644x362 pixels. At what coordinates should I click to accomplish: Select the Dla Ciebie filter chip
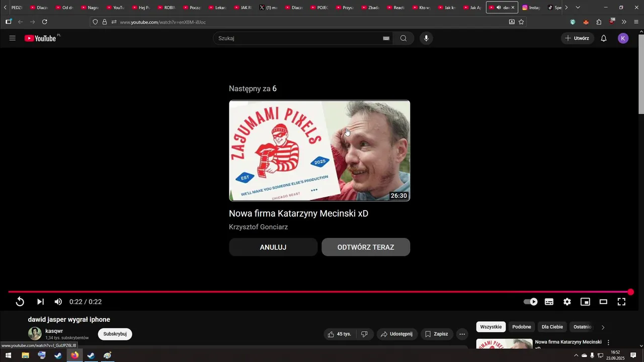552,327
